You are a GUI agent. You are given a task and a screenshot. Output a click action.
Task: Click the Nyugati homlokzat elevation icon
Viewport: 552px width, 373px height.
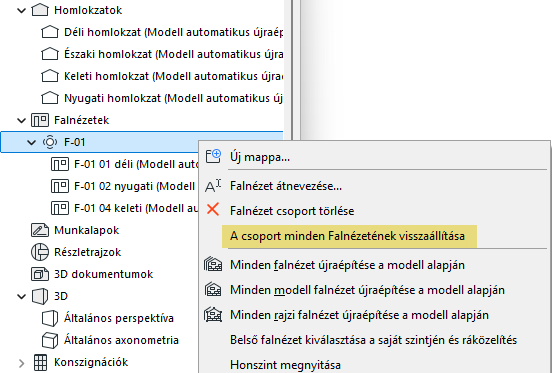pyautogui.click(x=50, y=98)
